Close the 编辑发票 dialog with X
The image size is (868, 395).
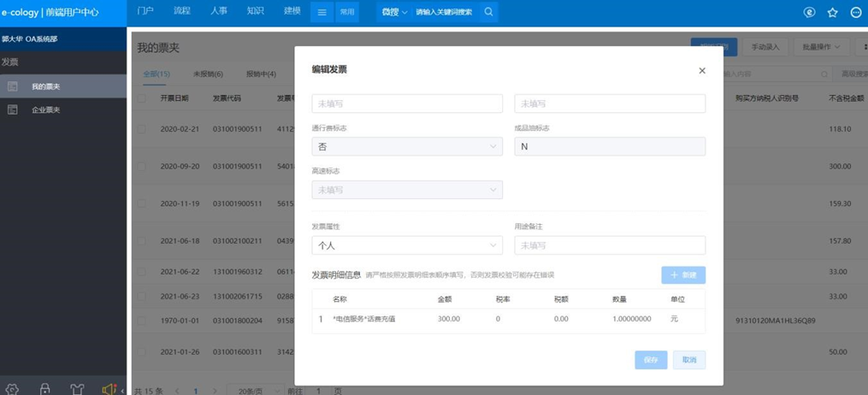pyautogui.click(x=702, y=70)
